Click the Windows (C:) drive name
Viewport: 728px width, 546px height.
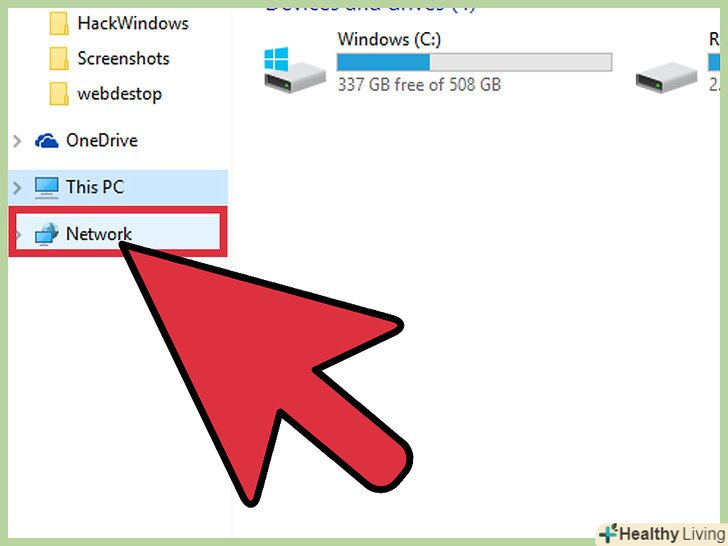pyautogui.click(x=389, y=39)
